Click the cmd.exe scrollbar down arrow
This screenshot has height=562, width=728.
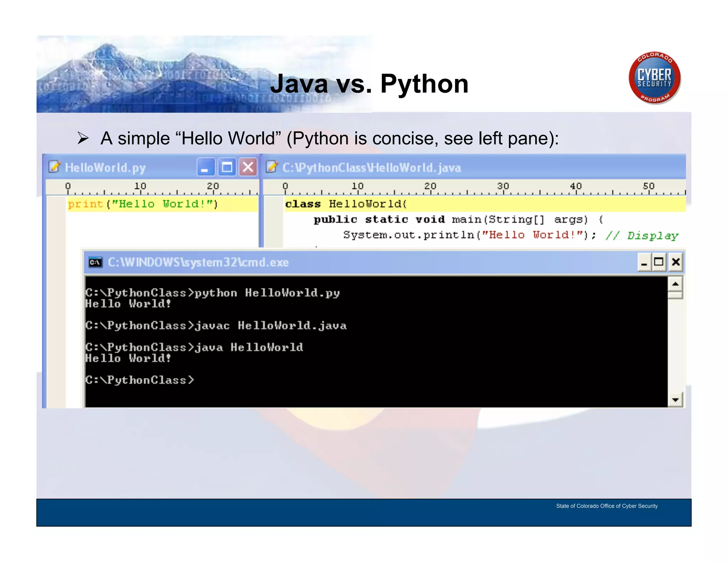coord(675,400)
